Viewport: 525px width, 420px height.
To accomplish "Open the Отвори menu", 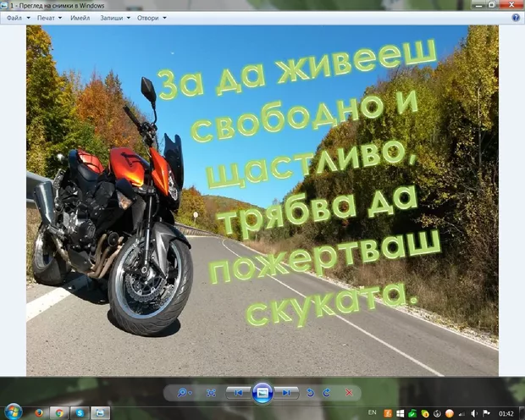I will click(147, 18).
